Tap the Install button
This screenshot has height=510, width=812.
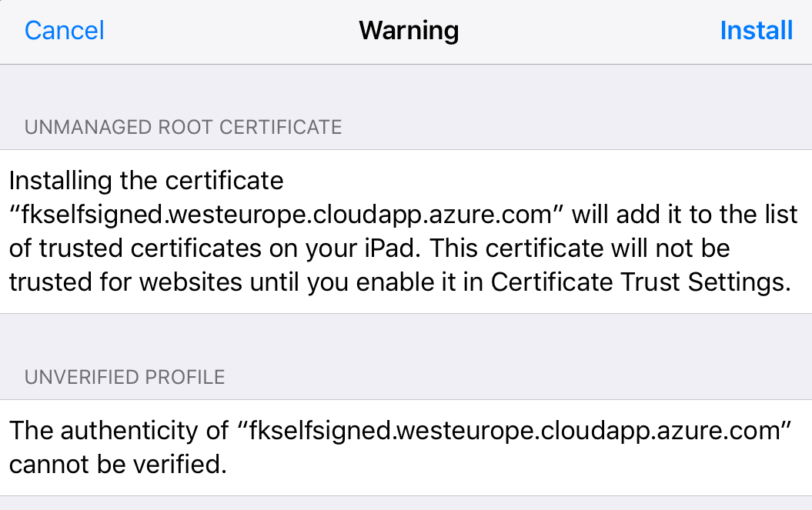(756, 31)
